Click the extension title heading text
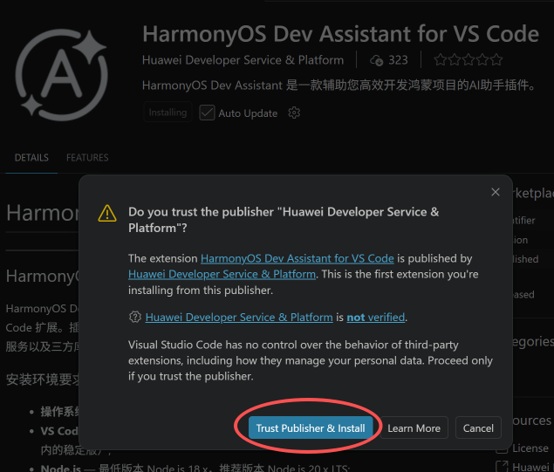 point(341,34)
